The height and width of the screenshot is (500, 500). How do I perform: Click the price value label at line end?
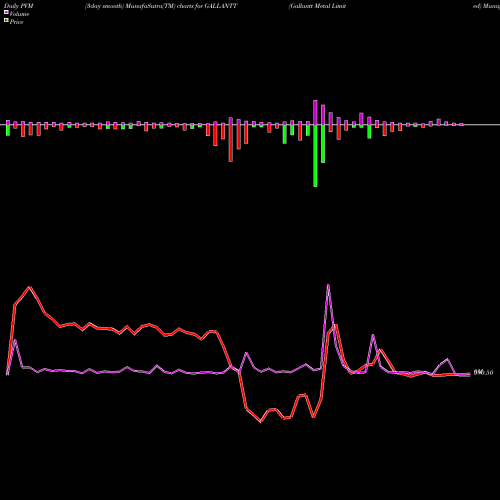point(483,372)
